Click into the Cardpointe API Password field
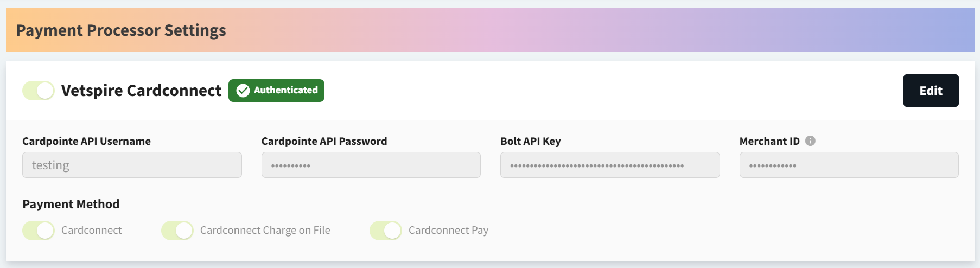 pyautogui.click(x=371, y=165)
